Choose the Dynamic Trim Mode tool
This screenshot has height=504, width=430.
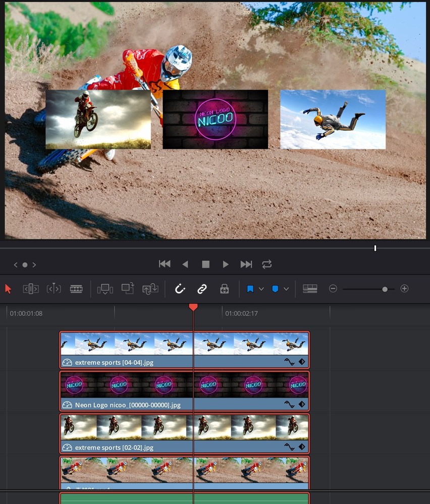53,289
